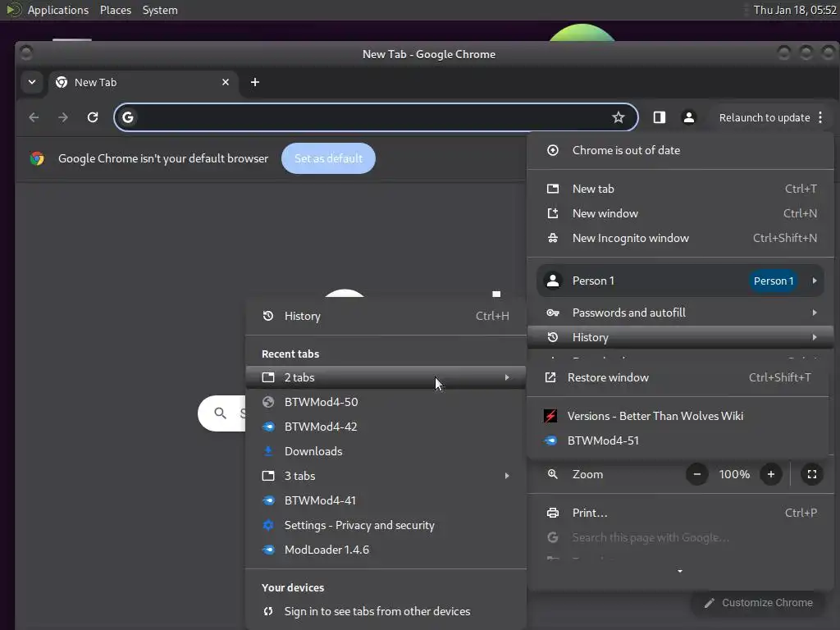Click Restore window entry
This screenshot has height=630, width=840.
point(678,377)
